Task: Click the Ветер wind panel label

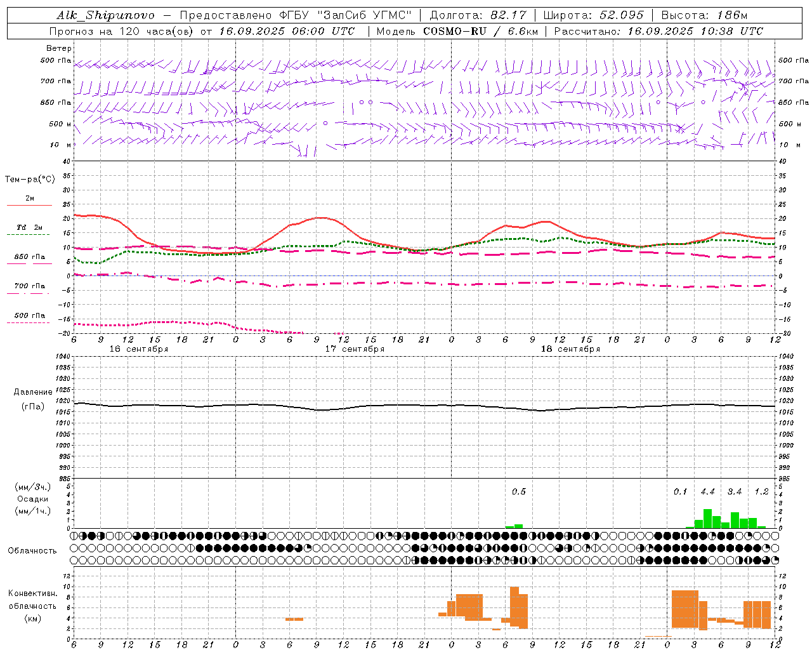Action: point(58,48)
